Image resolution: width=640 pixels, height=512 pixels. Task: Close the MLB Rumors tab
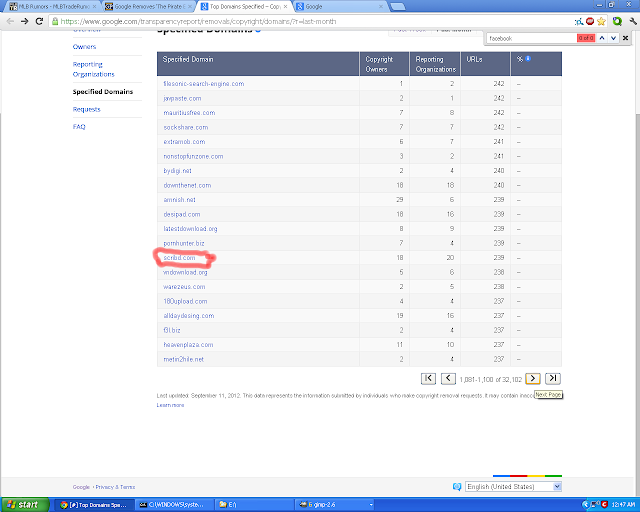(x=94, y=7)
